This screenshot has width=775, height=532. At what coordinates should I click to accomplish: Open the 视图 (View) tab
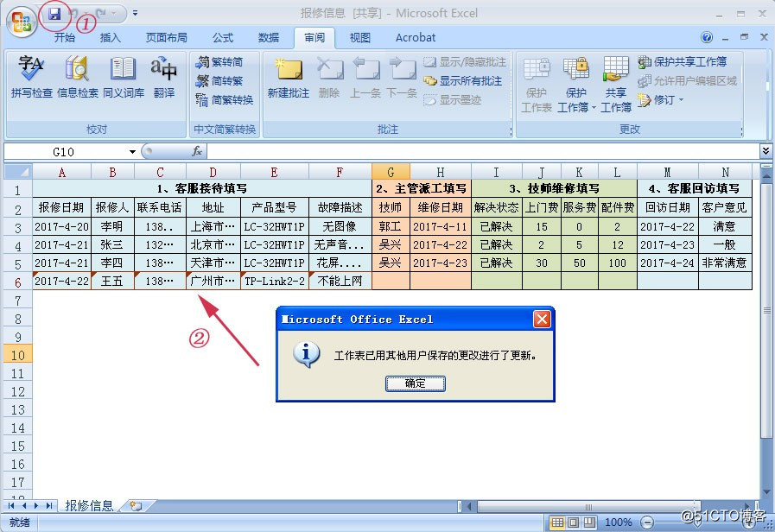pyautogui.click(x=359, y=37)
